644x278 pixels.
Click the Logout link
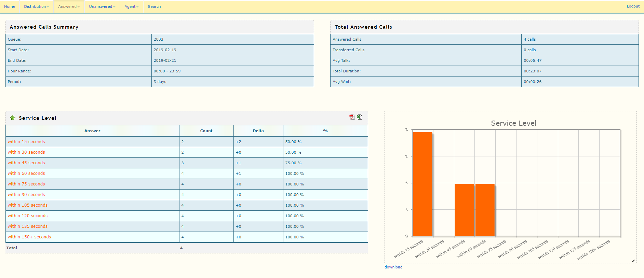click(633, 6)
